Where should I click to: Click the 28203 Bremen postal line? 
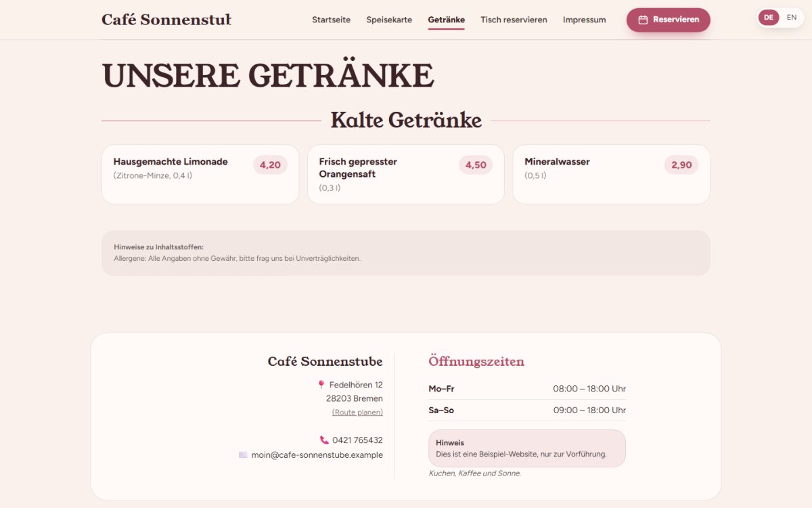click(x=355, y=398)
